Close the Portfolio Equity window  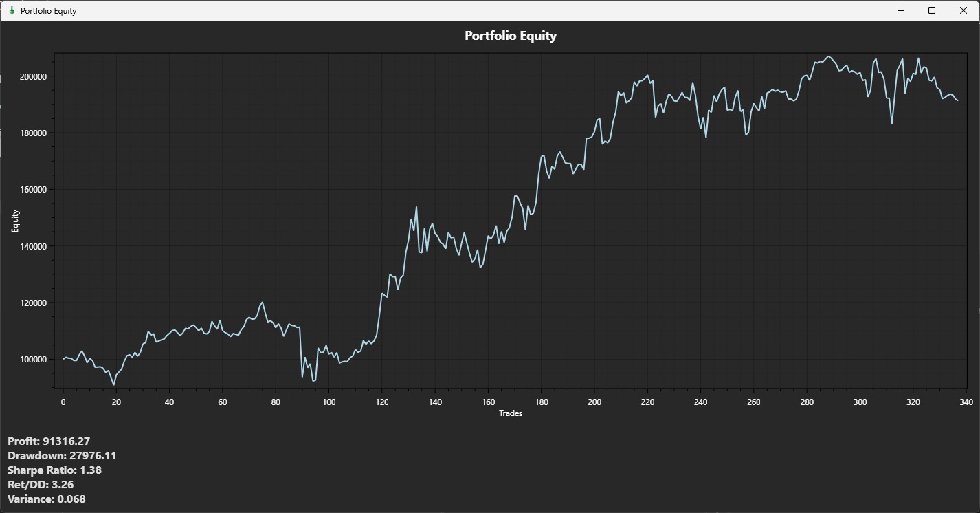(x=964, y=10)
